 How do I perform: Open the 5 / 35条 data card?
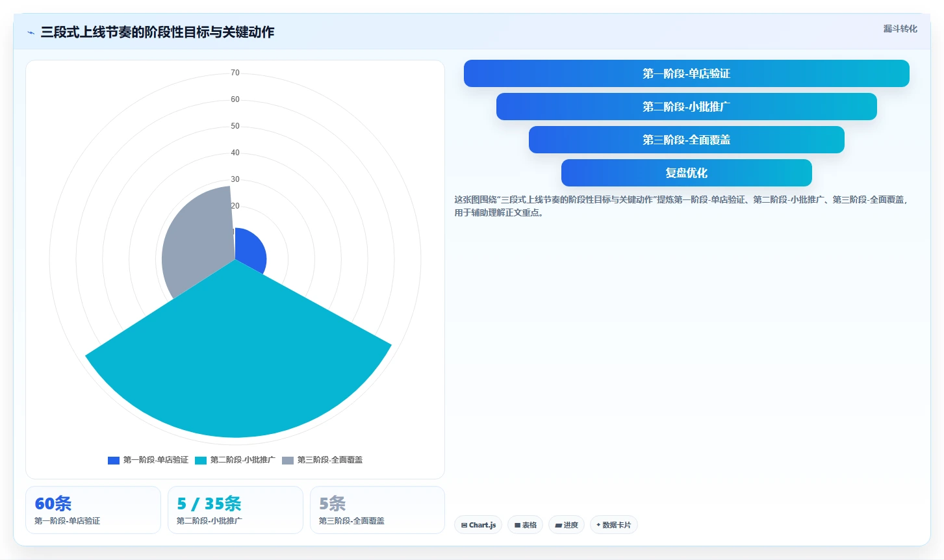235,510
